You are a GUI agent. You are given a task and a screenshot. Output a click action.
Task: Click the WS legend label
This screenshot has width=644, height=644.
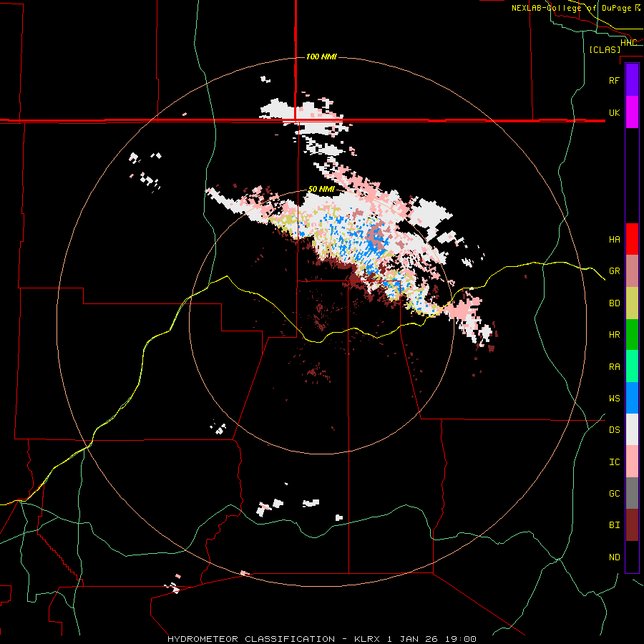coord(614,399)
